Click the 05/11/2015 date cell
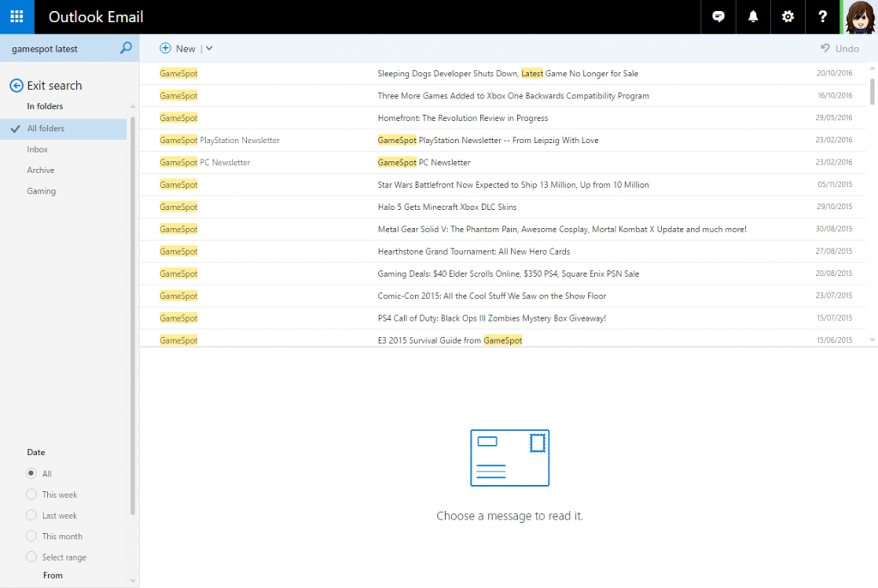 835,185
